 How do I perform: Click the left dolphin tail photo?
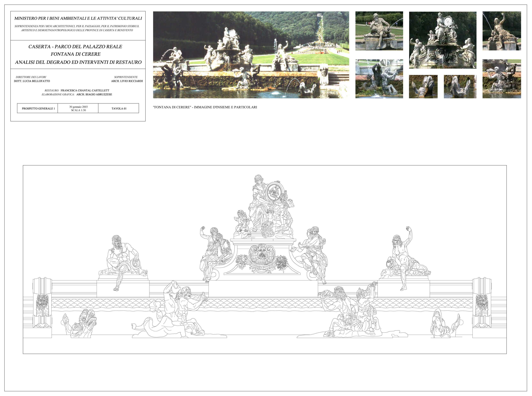pos(423,87)
